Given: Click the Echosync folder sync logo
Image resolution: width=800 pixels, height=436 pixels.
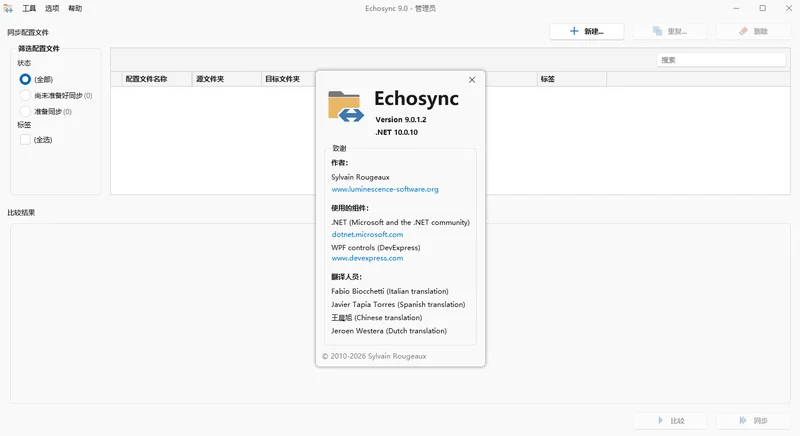Looking at the screenshot, I should click(x=346, y=107).
